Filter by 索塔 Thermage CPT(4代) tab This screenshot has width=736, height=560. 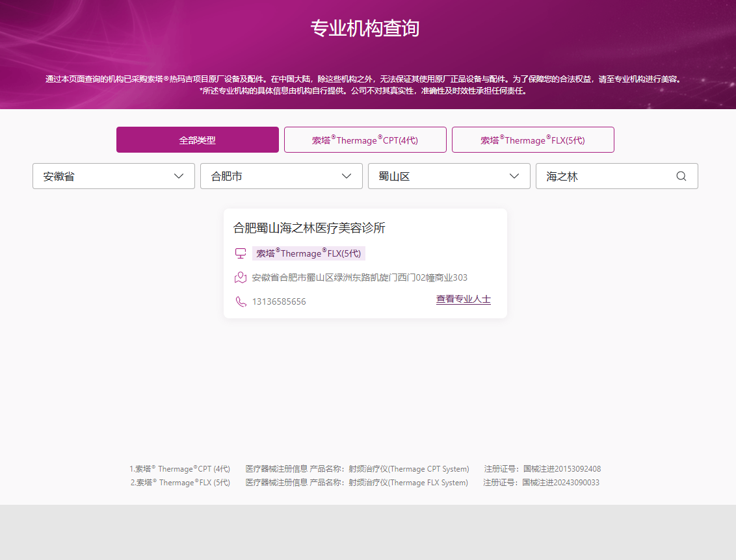click(365, 140)
